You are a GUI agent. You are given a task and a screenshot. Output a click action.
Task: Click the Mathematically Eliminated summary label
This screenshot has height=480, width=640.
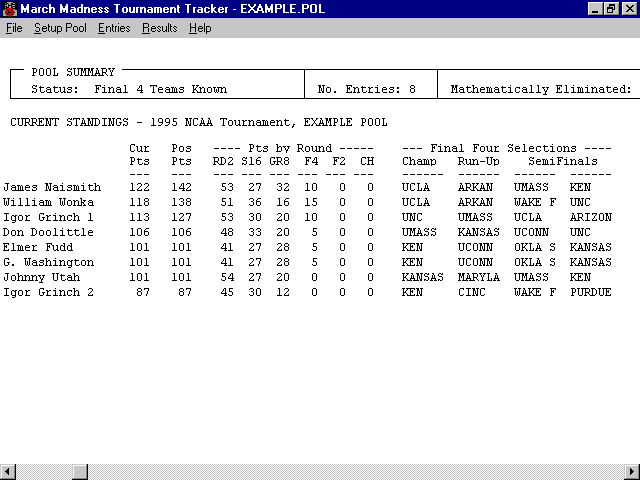click(540, 89)
